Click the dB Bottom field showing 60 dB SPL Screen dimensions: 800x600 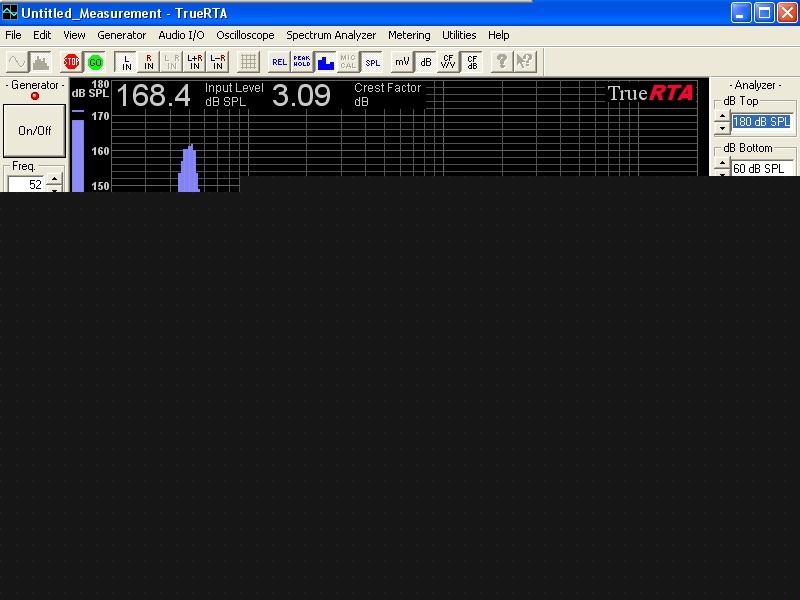[762, 168]
